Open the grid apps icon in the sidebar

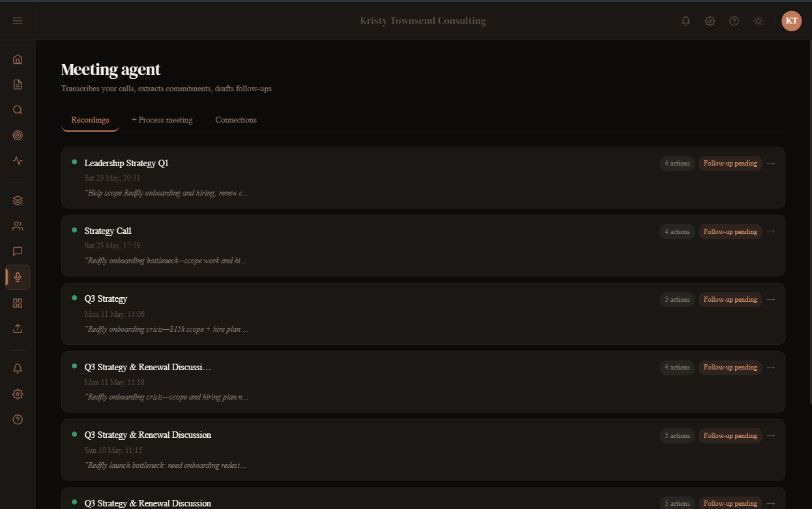[x=18, y=303]
